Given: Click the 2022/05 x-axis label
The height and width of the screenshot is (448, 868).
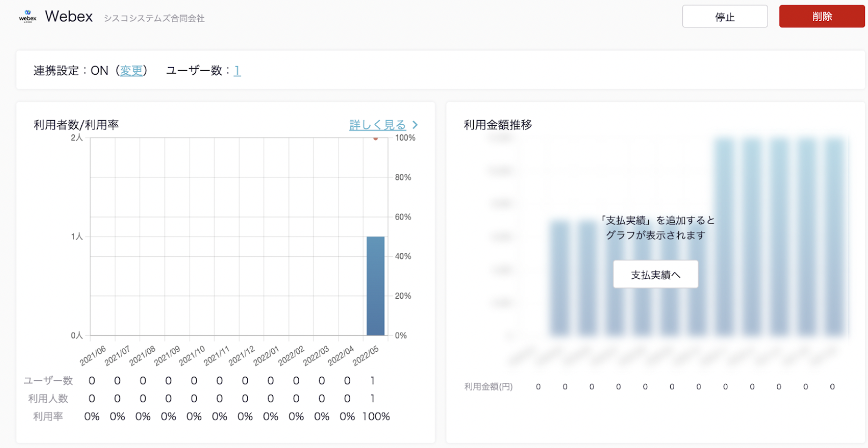Looking at the screenshot, I should coord(366,356).
